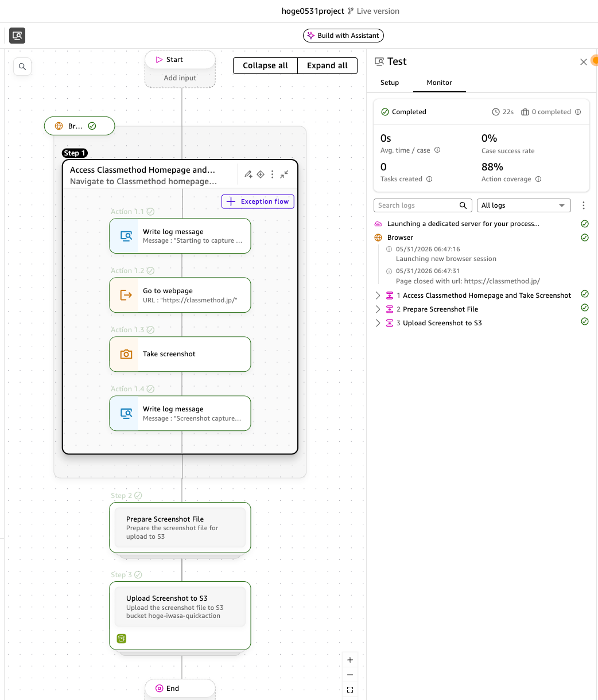The width and height of the screenshot is (598, 700).
Task: Click the cloud icon of server launch log
Action: pos(378,224)
